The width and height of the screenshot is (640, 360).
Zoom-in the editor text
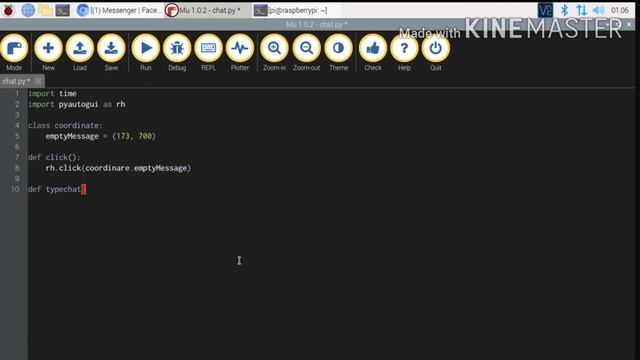coord(274,53)
